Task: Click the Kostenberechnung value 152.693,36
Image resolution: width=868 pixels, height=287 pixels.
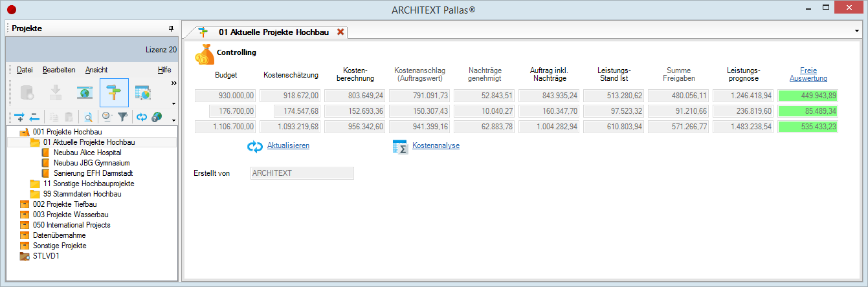Action: [x=355, y=111]
